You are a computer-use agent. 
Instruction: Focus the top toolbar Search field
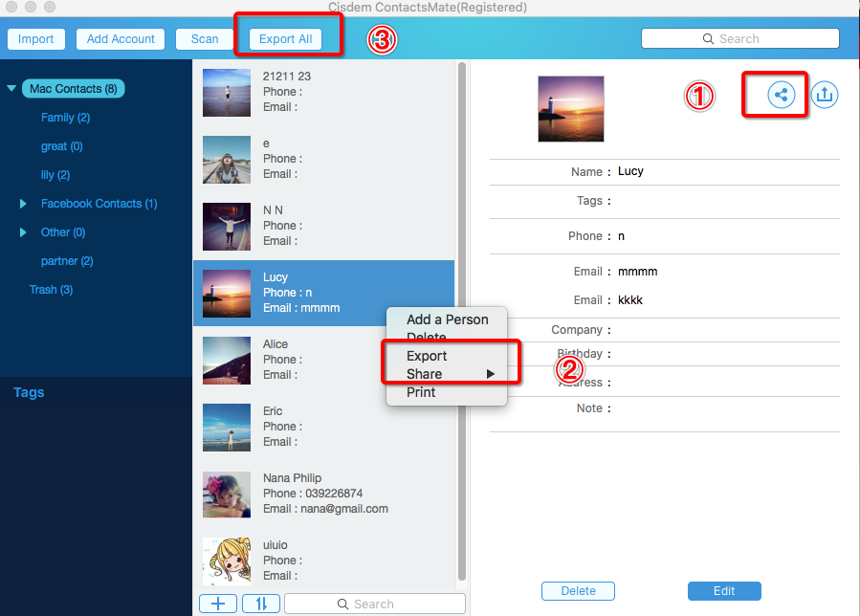[739, 39]
